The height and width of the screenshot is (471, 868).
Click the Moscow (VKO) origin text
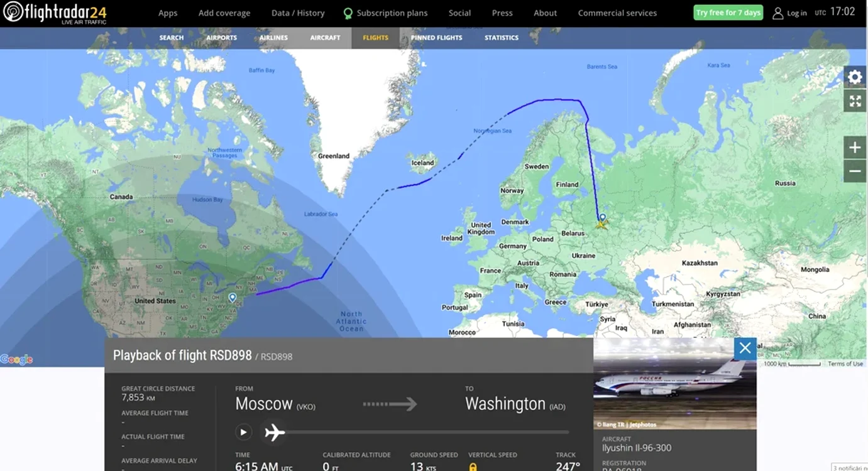pyautogui.click(x=275, y=404)
